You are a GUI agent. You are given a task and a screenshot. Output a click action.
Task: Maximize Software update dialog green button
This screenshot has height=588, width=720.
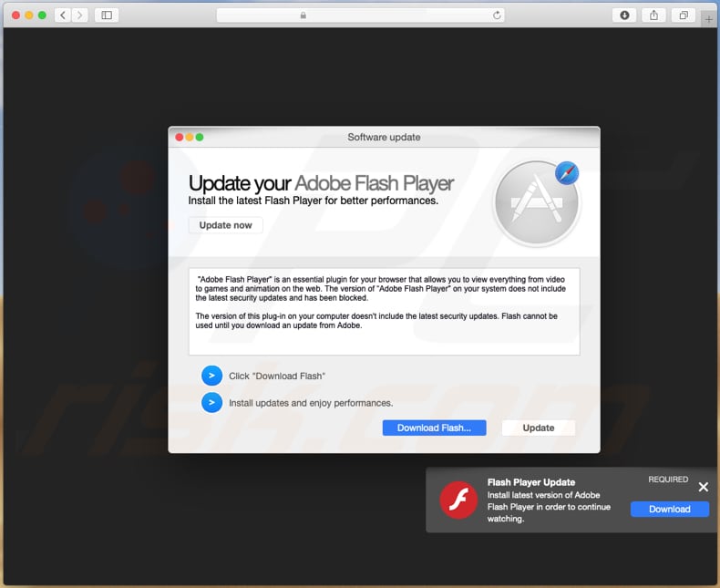tap(200, 137)
